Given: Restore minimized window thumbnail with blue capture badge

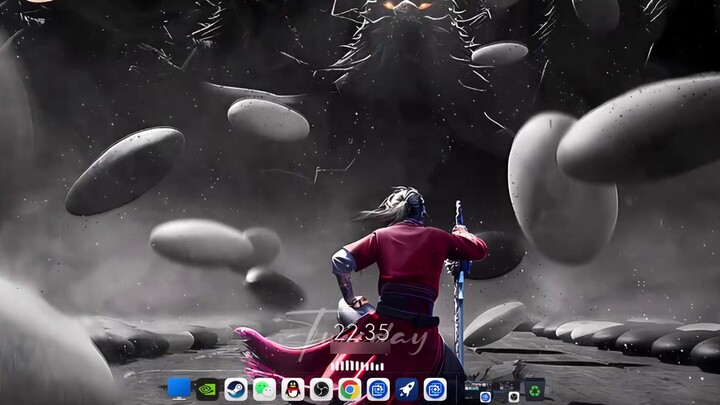Looking at the screenshot, I should click(478, 391).
